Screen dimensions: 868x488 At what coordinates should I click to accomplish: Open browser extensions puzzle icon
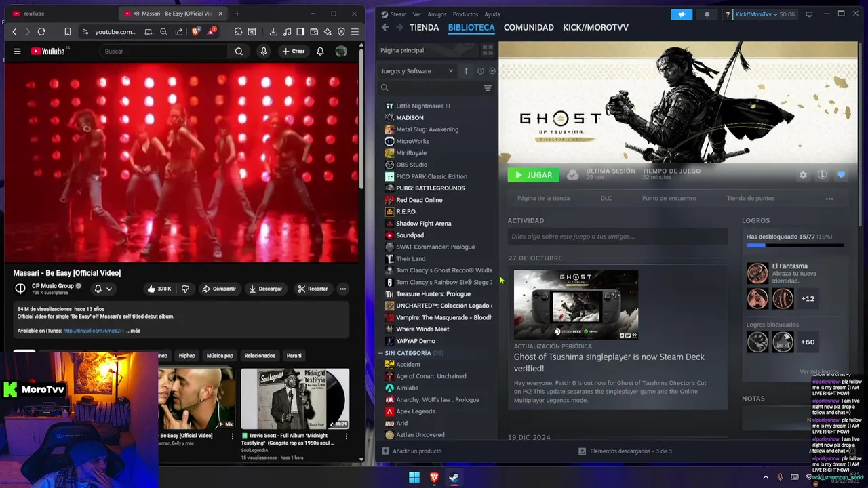pos(239,32)
